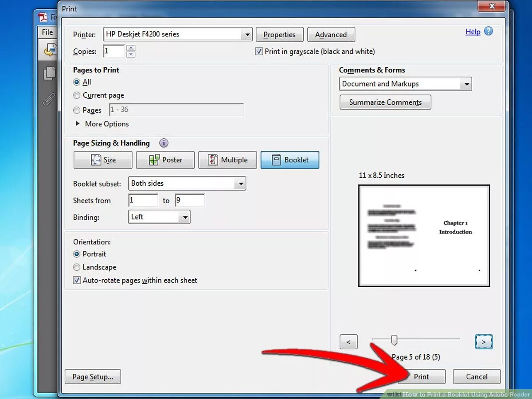Image resolution: width=532 pixels, height=399 pixels.
Task: Click Summarize Comments button
Action: (385, 102)
